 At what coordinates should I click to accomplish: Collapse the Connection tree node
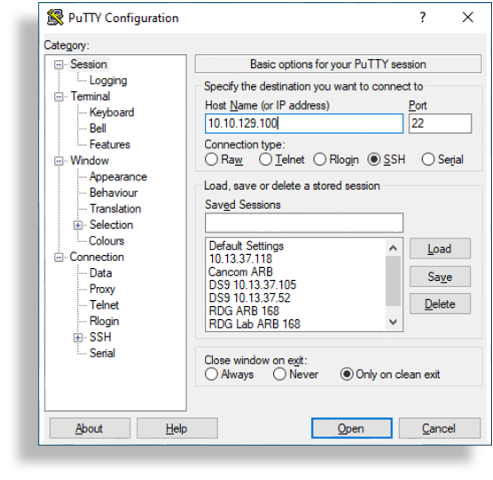tap(59, 257)
